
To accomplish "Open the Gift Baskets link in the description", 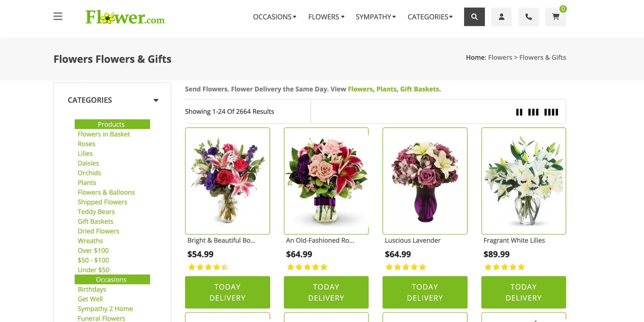I will [x=419, y=89].
